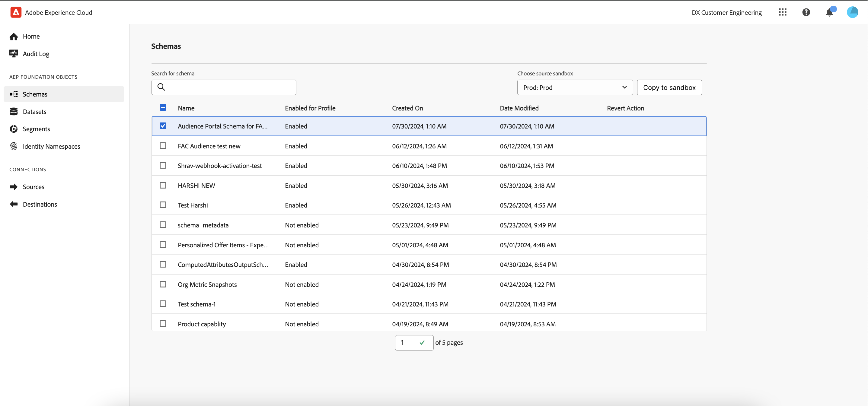Click the Identity Namespaces fingerprint icon
This screenshot has height=406, width=868.
[x=14, y=146]
